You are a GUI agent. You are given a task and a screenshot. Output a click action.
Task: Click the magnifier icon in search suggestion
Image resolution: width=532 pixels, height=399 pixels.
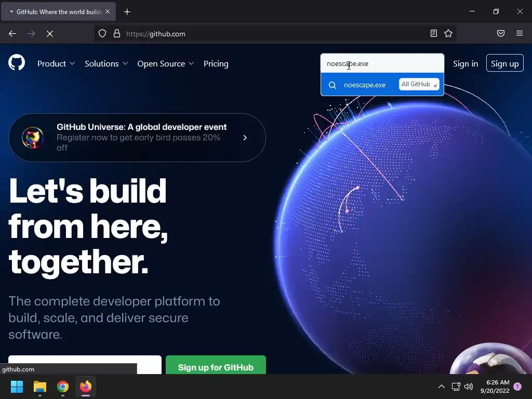(x=332, y=85)
